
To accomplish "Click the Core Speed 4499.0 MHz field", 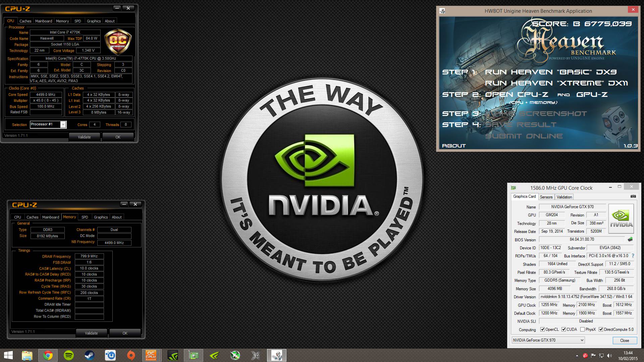I will pyautogui.click(x=46, y=95).
